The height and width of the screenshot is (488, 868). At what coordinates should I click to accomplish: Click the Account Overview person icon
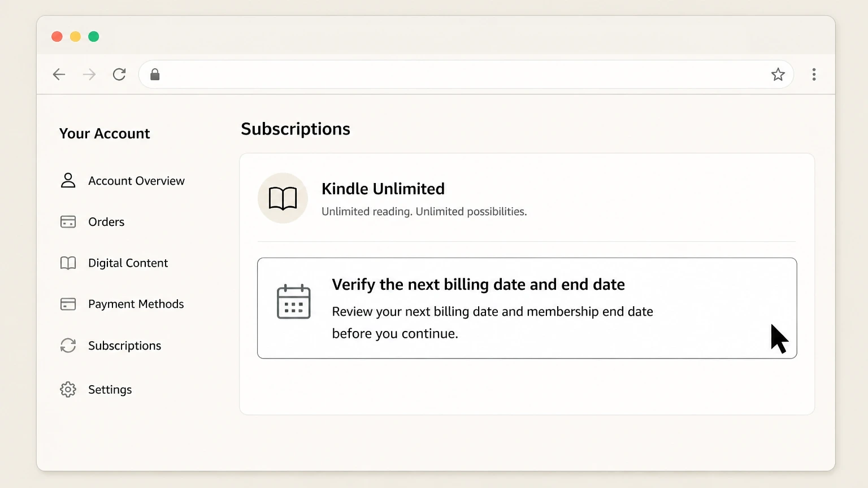(68, 181)
